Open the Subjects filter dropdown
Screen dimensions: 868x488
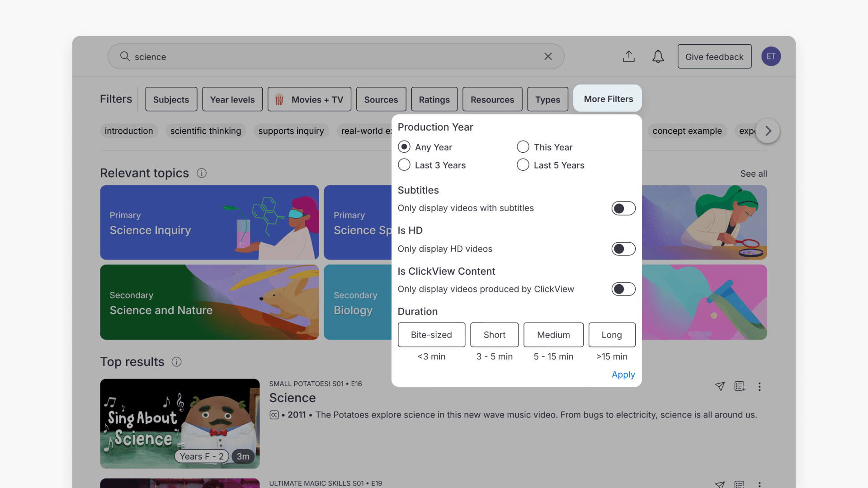tap(171, 99)
